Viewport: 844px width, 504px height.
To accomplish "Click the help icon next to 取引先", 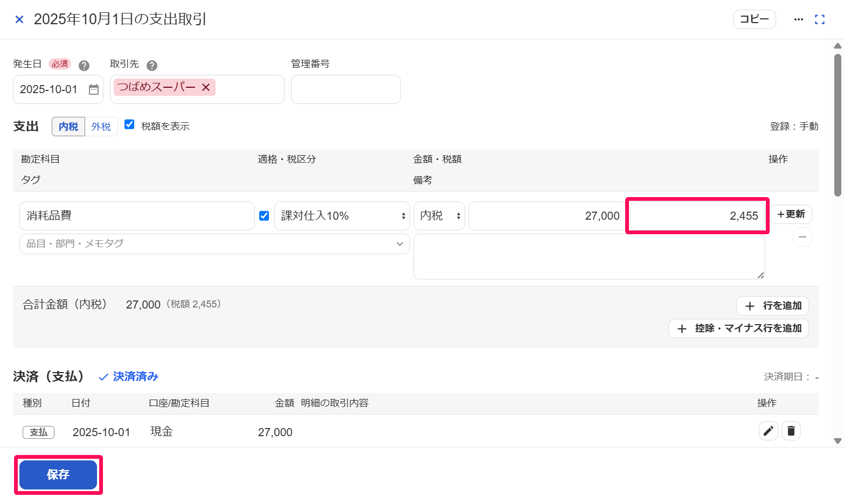I will tap(152, 66).
